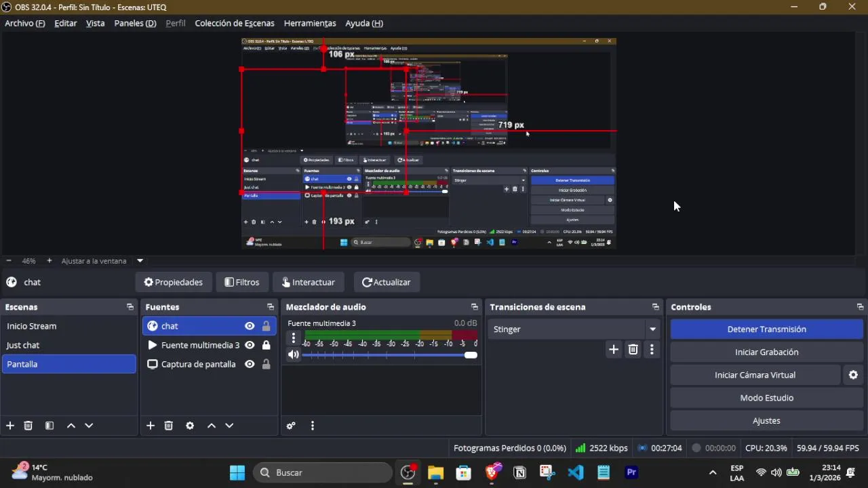Open source properties gear in Fuentes panel

[190, 426]
